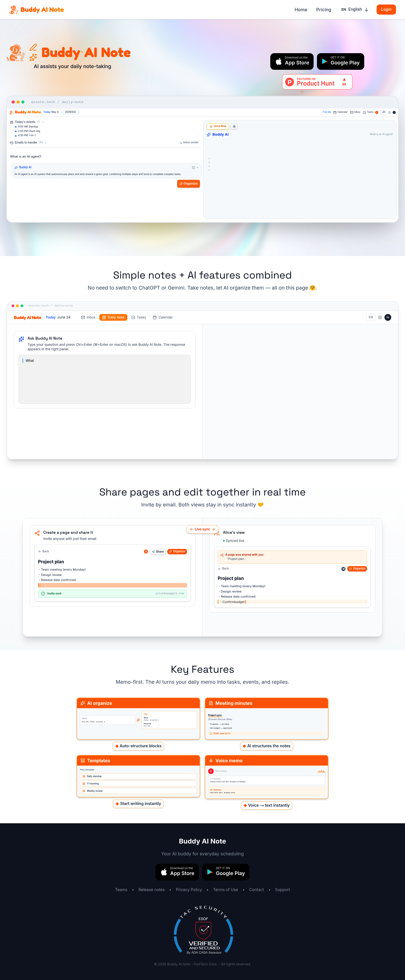Select the Weekly review template
This screenshot has width=405, height=980.
point(138,791)
